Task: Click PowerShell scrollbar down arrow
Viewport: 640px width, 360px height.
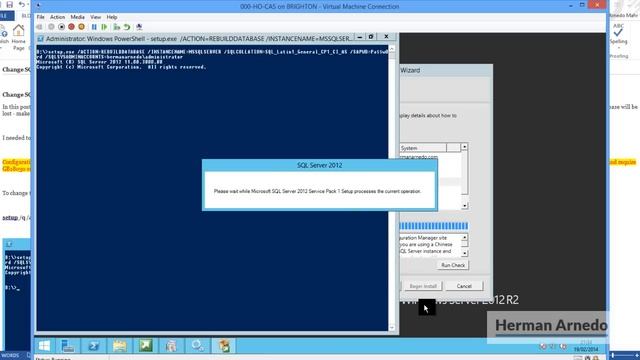Action: click(392, 327)
